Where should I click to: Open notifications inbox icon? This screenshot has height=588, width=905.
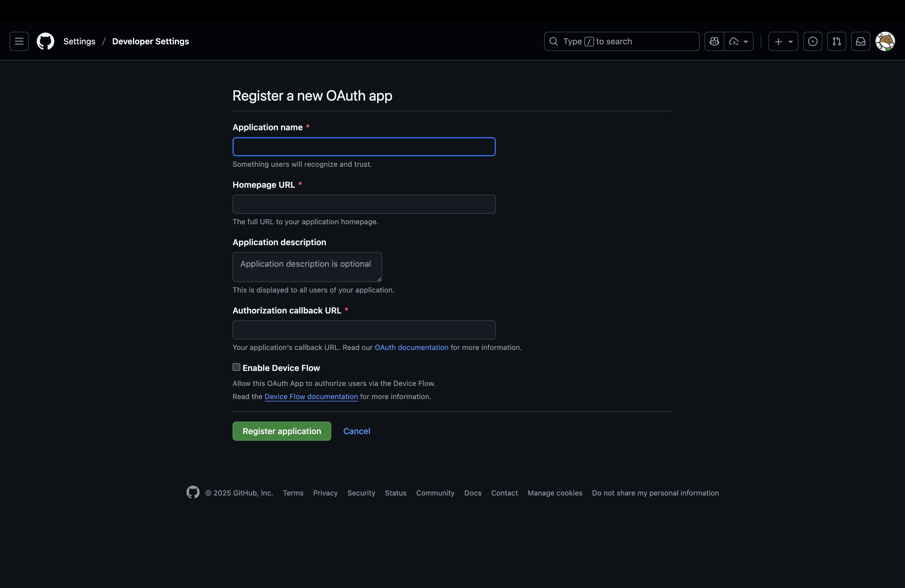point(860,41)
